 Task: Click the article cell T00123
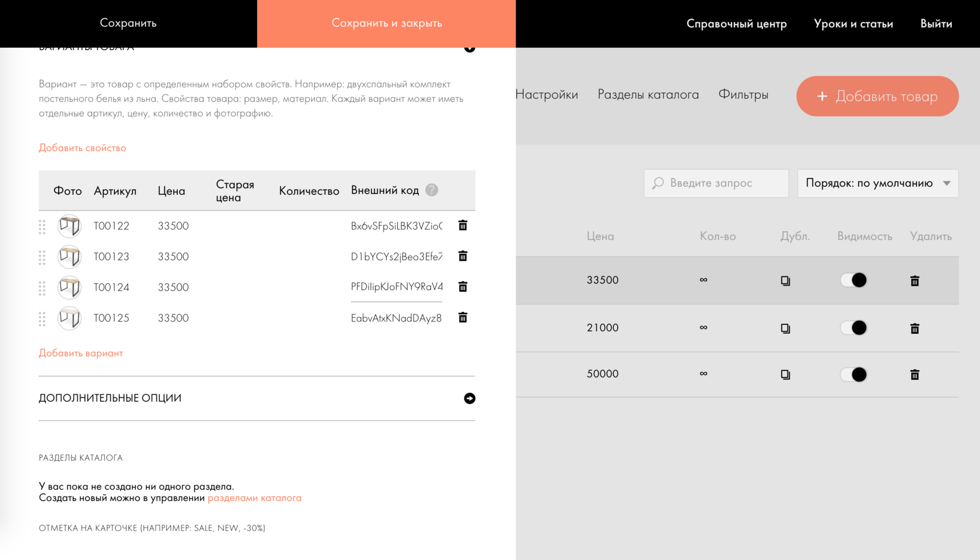pyautogui.click(x=111, y=257)
